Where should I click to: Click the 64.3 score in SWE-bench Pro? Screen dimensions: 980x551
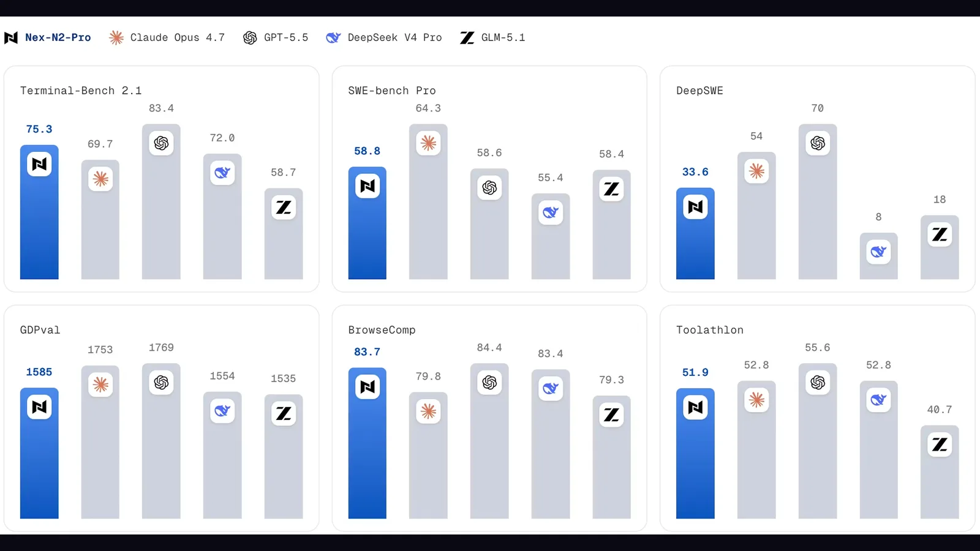[428, 108]
